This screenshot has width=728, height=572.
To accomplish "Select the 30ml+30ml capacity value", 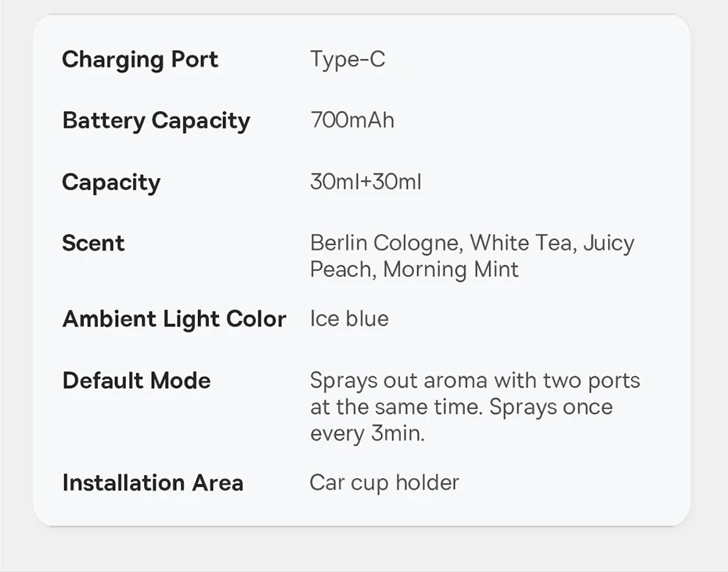I will click(x=366, y=182).
